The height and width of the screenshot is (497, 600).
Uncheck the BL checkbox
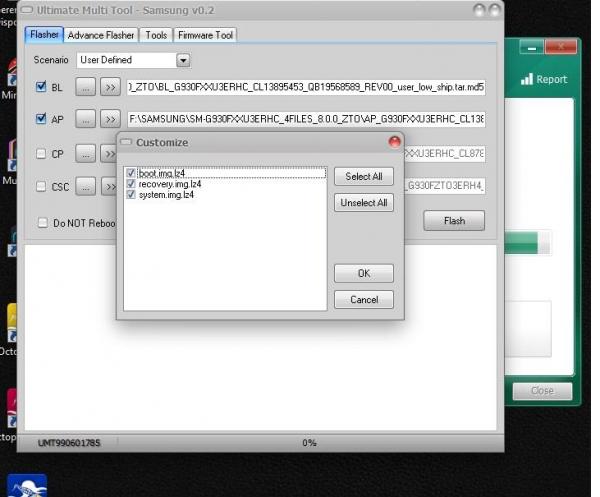click(41, 87)
